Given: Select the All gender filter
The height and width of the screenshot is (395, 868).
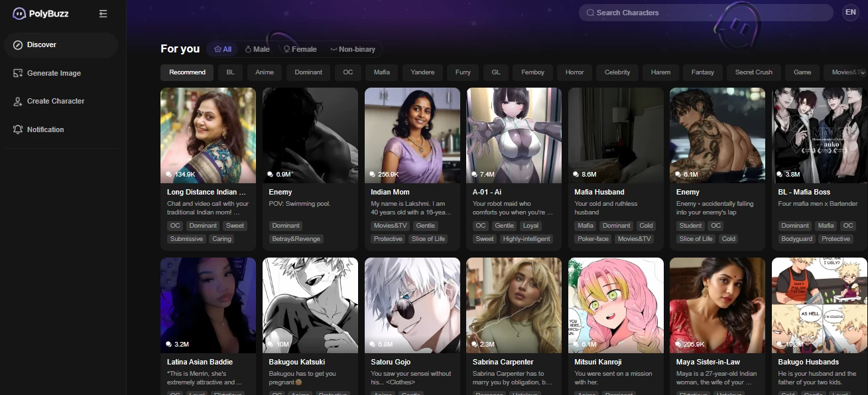Looking at the screenshot, I should 222,49.
